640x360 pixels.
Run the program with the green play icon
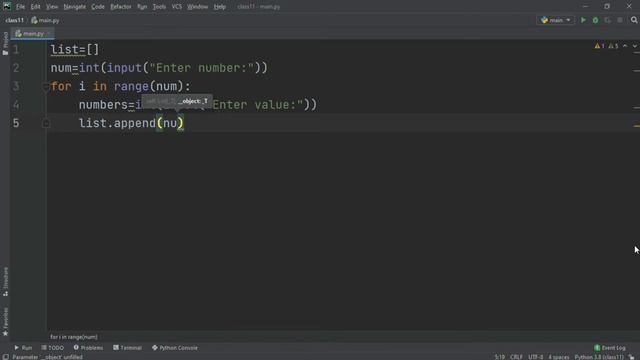(x=583, y=20)
